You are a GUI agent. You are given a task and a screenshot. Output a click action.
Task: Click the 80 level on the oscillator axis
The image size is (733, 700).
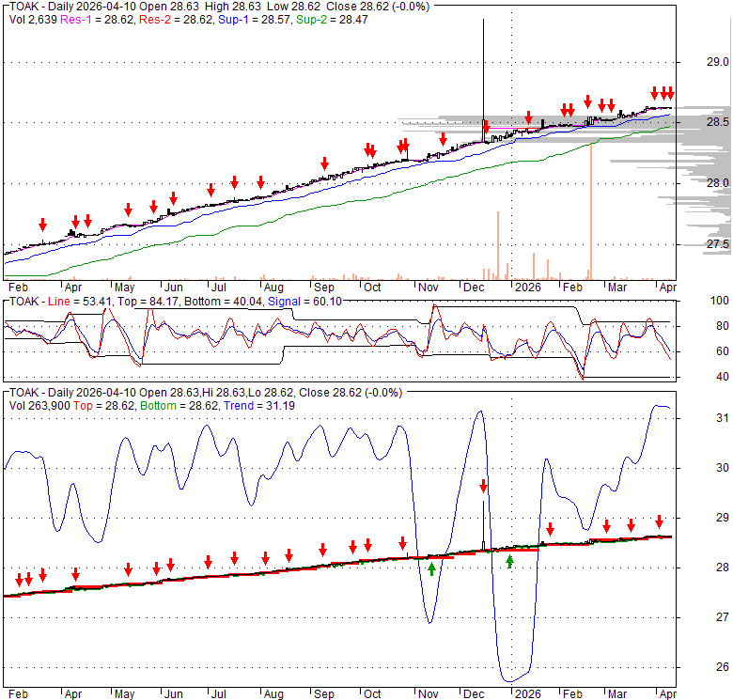click(720, 326)
